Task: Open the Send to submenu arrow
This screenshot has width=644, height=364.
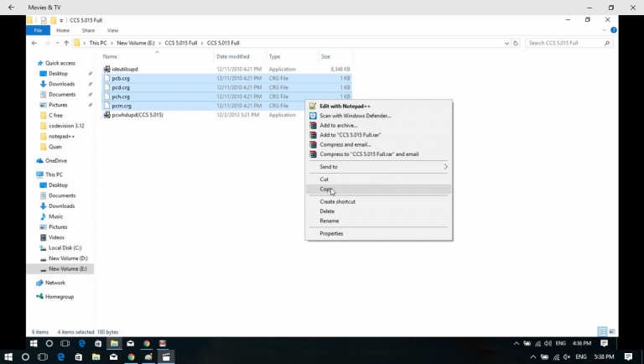Action: coord(445,167)
